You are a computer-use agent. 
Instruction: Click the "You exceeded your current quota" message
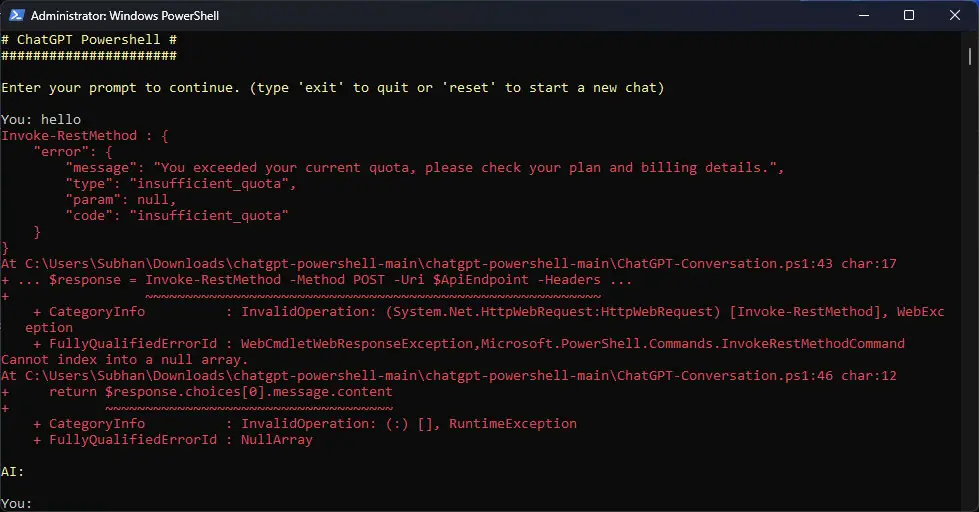[x=468, y=167]
